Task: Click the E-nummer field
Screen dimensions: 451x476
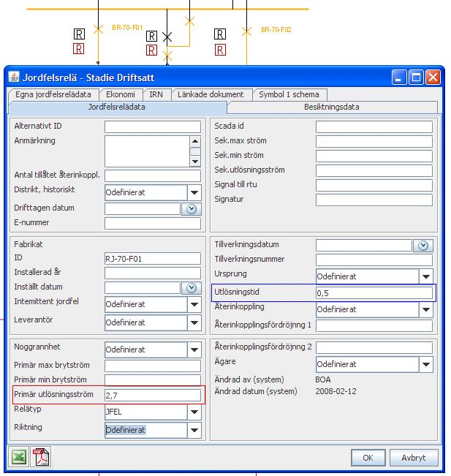Action: pos(153,224)
